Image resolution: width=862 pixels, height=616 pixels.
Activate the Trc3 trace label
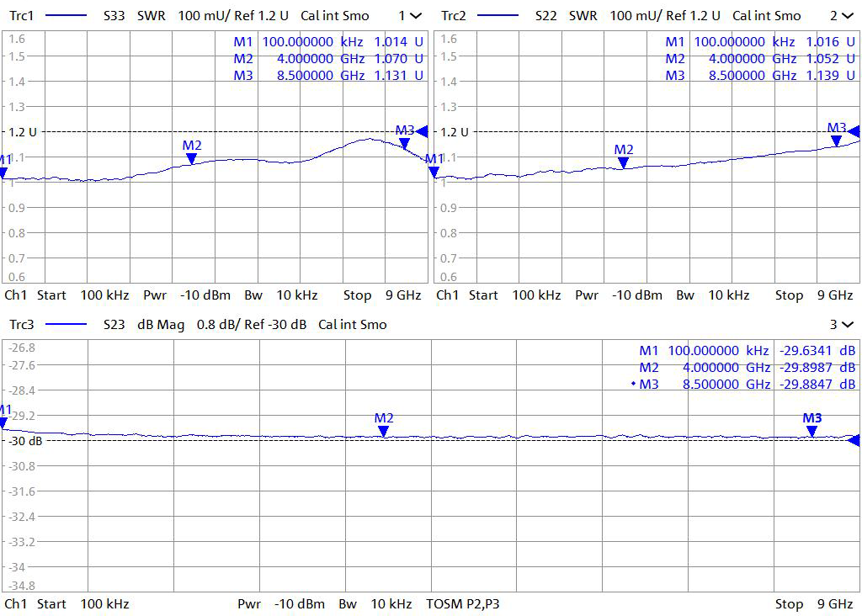pyautogui.click(x=19, y=324)
